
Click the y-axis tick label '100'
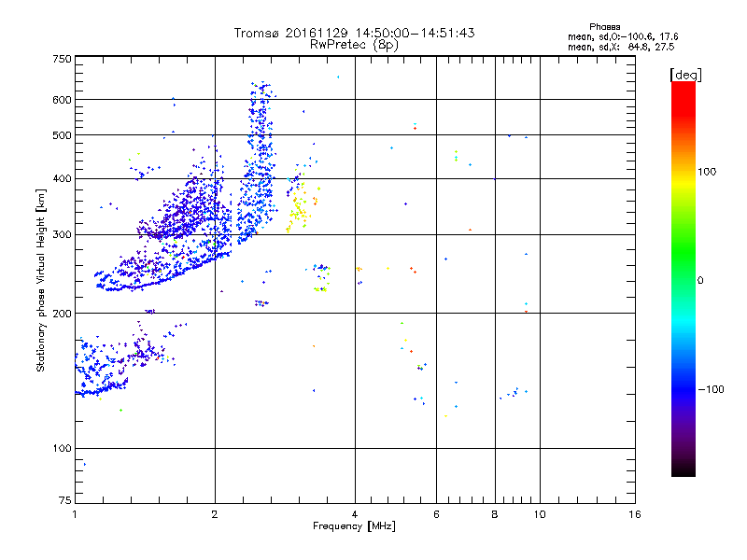click(62, 449)
